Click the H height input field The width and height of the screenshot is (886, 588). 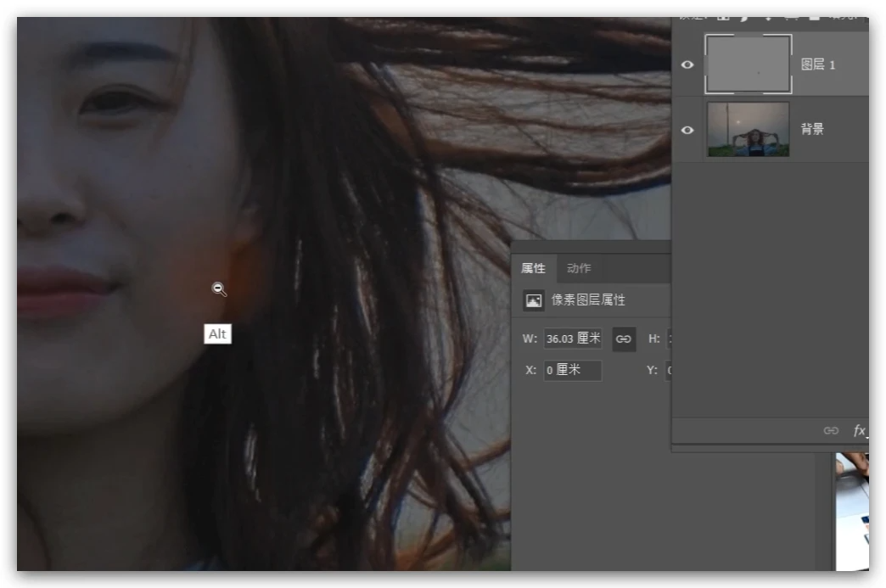coord(669,339)
